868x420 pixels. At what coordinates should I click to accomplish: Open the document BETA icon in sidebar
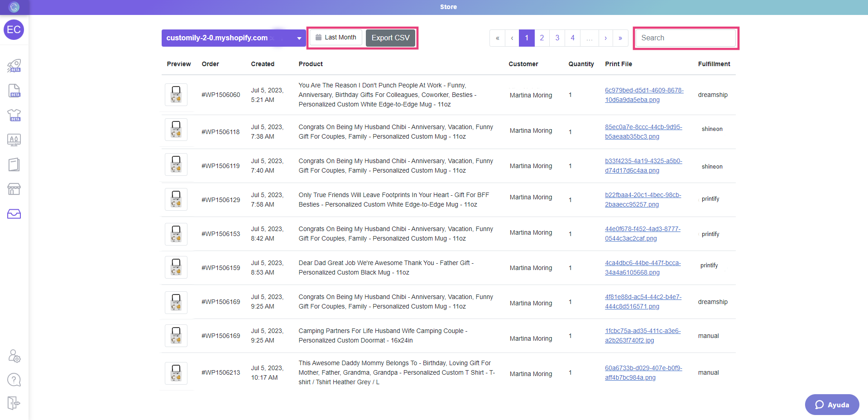click(14, 91)
